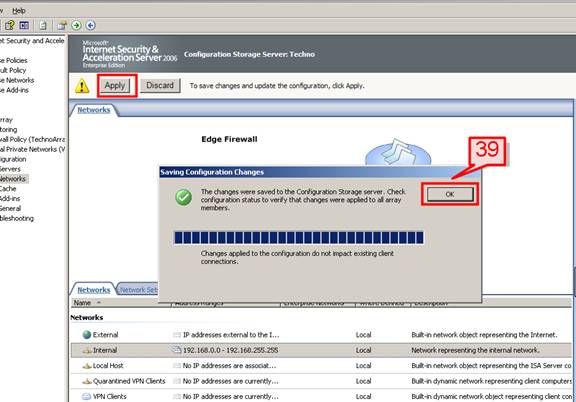Click the green right-arrow toolbar icon

coord(76,25)
